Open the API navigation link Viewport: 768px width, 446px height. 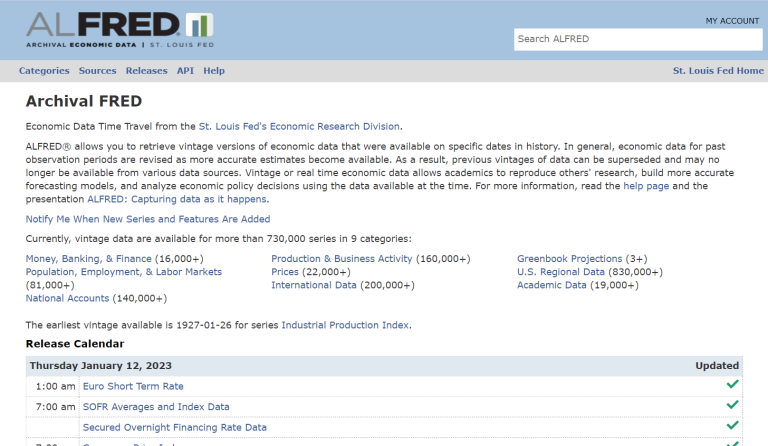pyautogui.click(x=185, y=71)
